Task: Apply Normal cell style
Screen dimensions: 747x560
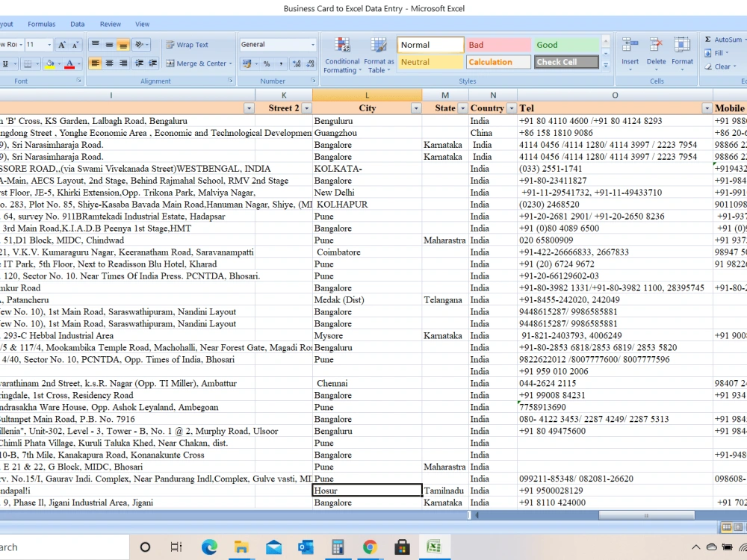Action: pyautogui.click(x=430, y=45)
